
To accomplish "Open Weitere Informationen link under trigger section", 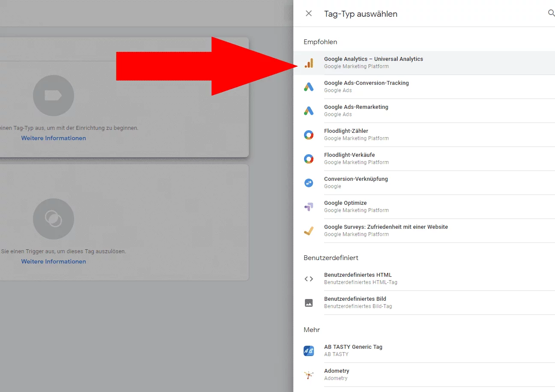I will coord(54,261).
